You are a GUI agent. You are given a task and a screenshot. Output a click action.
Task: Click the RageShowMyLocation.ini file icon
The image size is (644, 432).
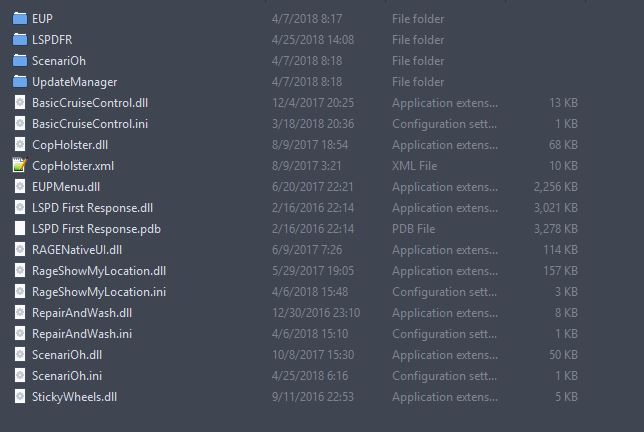click(19, 291)
